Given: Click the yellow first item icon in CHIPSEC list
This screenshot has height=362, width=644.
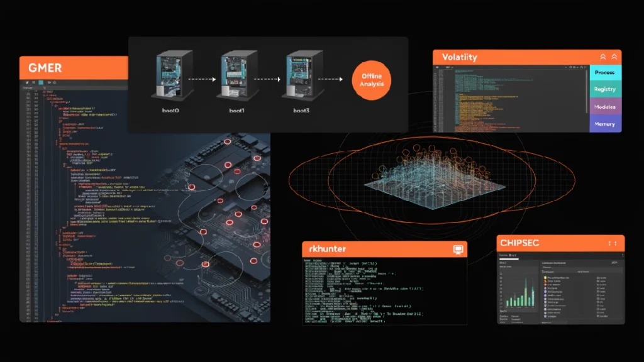Looking at the screenshot, I should coord(545,278).
